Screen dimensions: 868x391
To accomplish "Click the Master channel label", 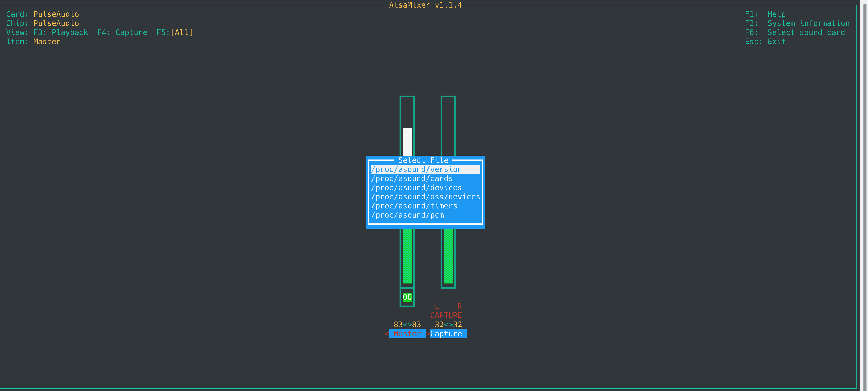I will coord(407,334).
